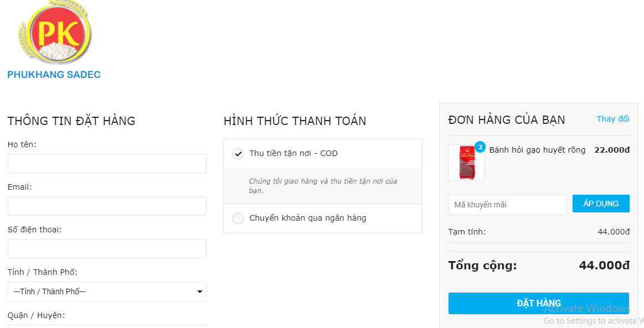Viewport: 644px width, 328px height.
Task: Click product name Bánh hỏi gạo huyết rồng
Action: 537,150
